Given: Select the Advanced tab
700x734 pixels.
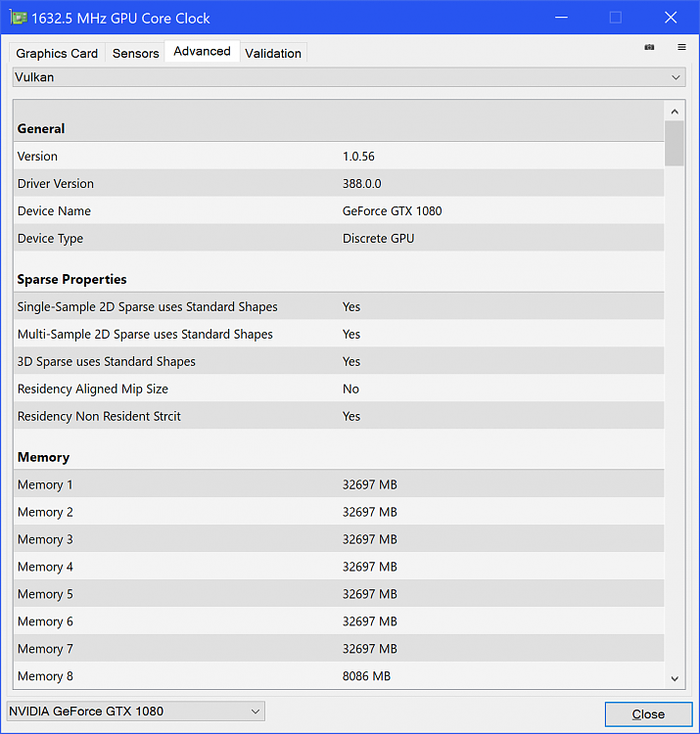Looking at the screenshot, I should (203, 51).
